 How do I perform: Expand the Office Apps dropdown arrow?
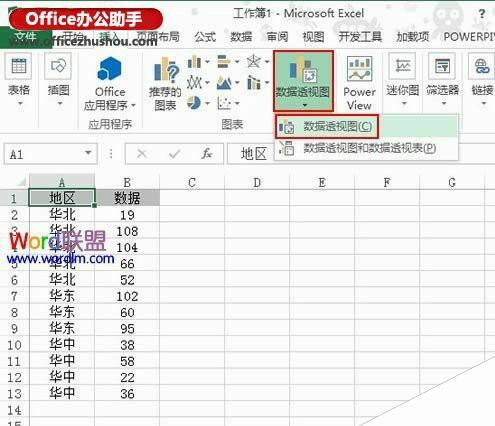(133, 106)
